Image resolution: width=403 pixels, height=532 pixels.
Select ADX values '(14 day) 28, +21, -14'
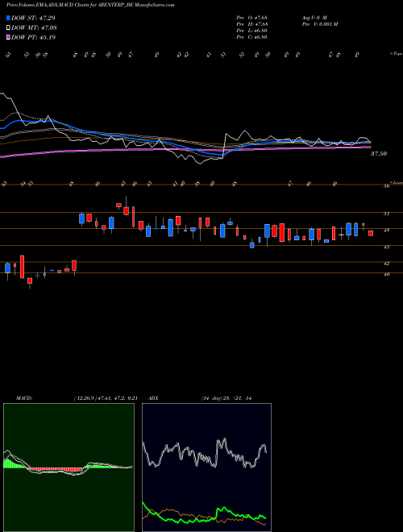click(x=226, y=398)
